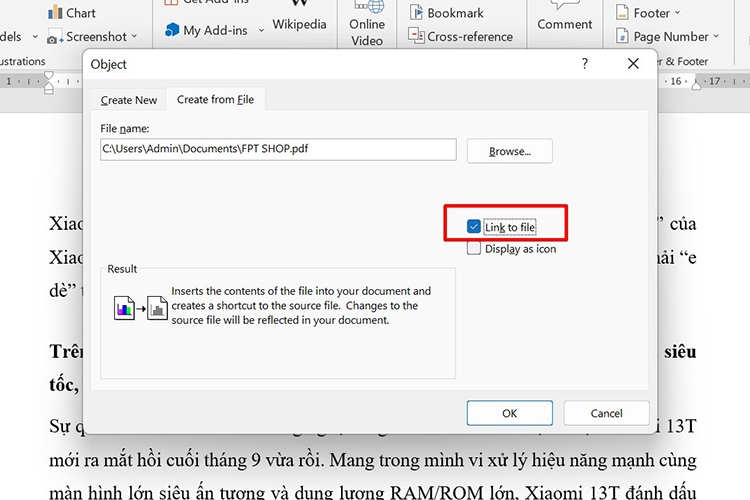Open the Screenshot dropdown arrow
750x500 pixels.
click(134, 36)
